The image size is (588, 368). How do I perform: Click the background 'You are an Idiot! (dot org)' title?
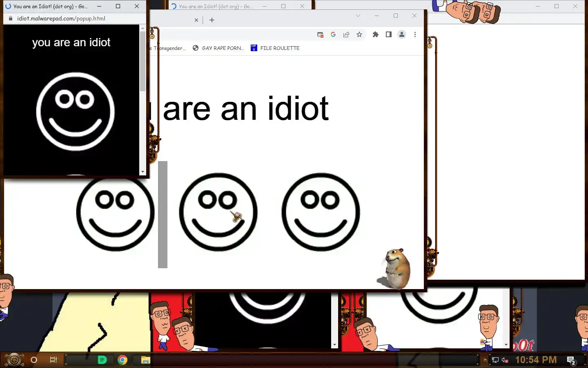click(216, 7)
